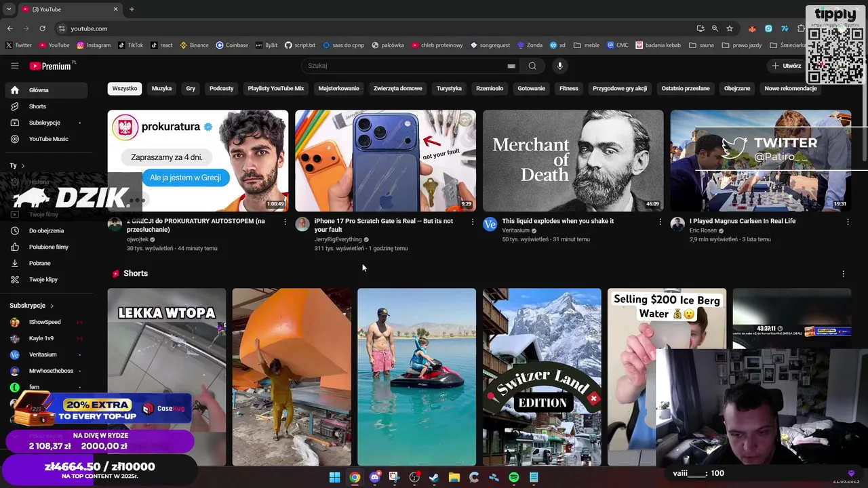The width and height of the screenshot is (868, 488).
Task: Open the jet ski short
Action: coord(416,377)
